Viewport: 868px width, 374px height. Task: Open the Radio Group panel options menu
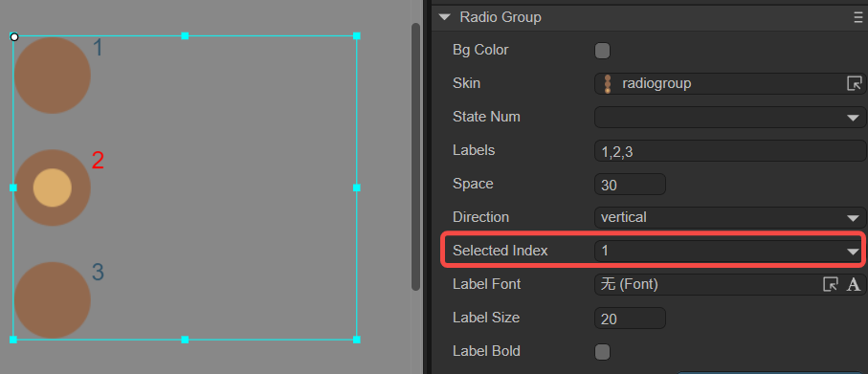857,18
